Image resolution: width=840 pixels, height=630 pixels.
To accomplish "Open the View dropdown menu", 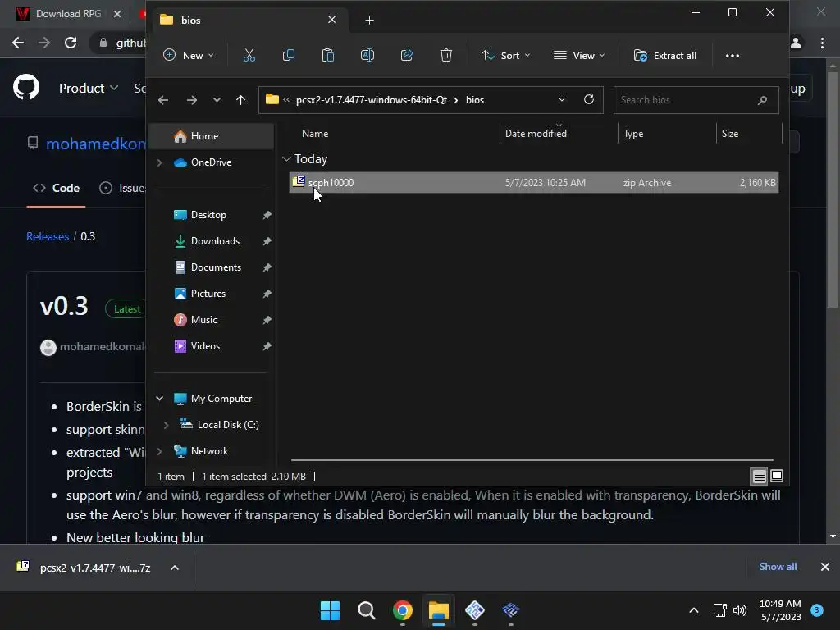I will [x=579, y=55].
